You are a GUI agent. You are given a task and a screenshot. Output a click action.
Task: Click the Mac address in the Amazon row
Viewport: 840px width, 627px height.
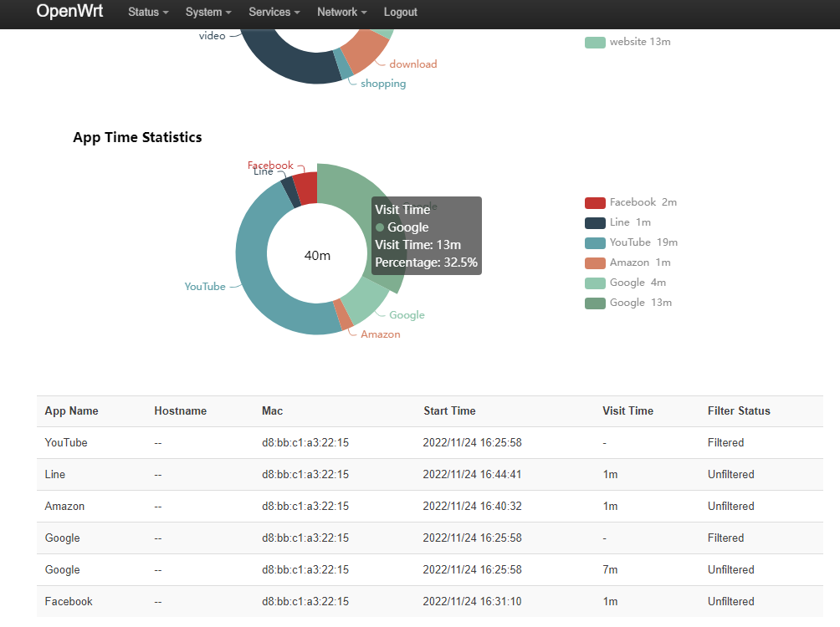coord(305,506)
